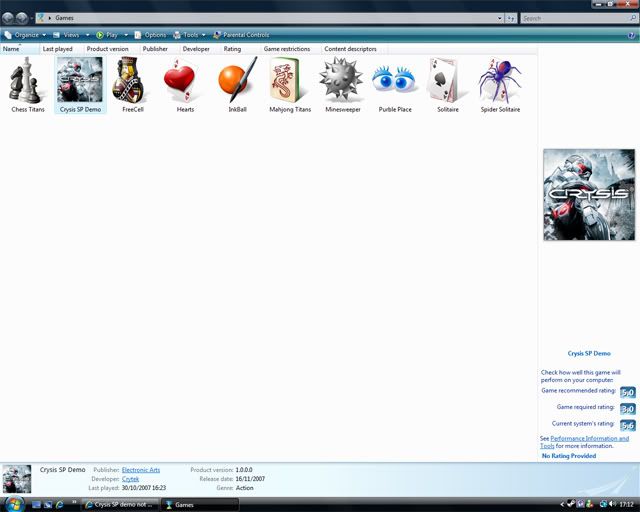Sort by the Publisher column header
Screen dimensions: 640x512
click(x=159, y=49)
